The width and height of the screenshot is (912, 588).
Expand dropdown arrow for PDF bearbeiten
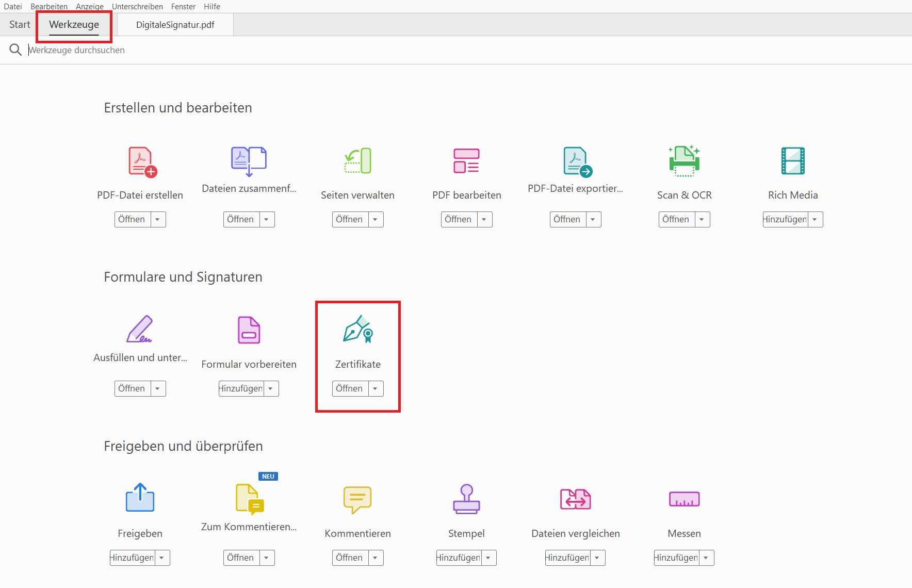[x=484, y=219]
